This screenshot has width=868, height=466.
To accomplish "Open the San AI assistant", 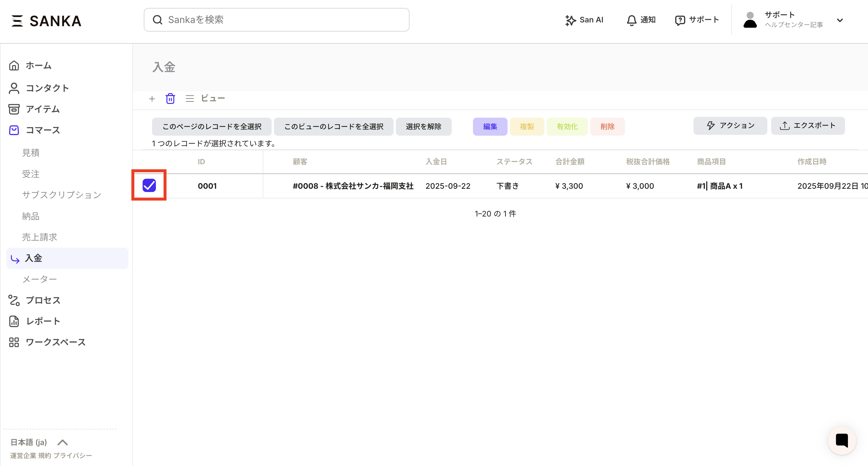I will [584, 20].
